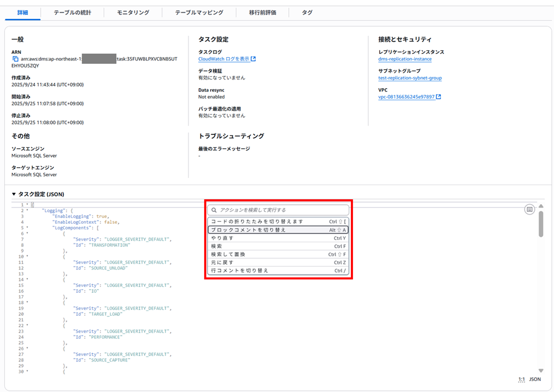Select the 検索して置換 action
554x392 pixels.
278,254
